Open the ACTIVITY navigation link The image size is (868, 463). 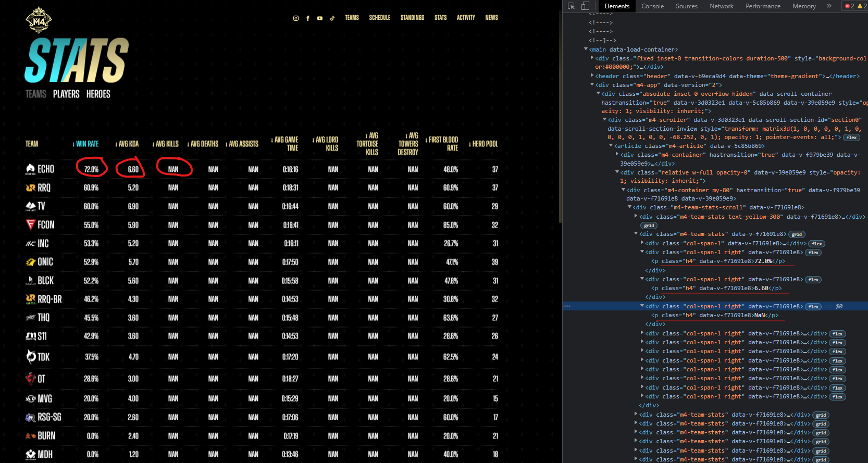tap(466, 18)
